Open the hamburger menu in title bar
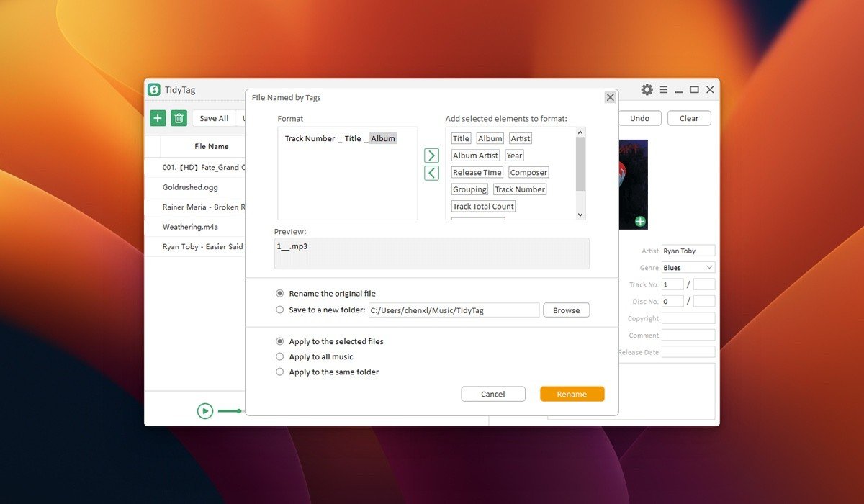Viewport: 864px width, 504px height. click(663, 89)
